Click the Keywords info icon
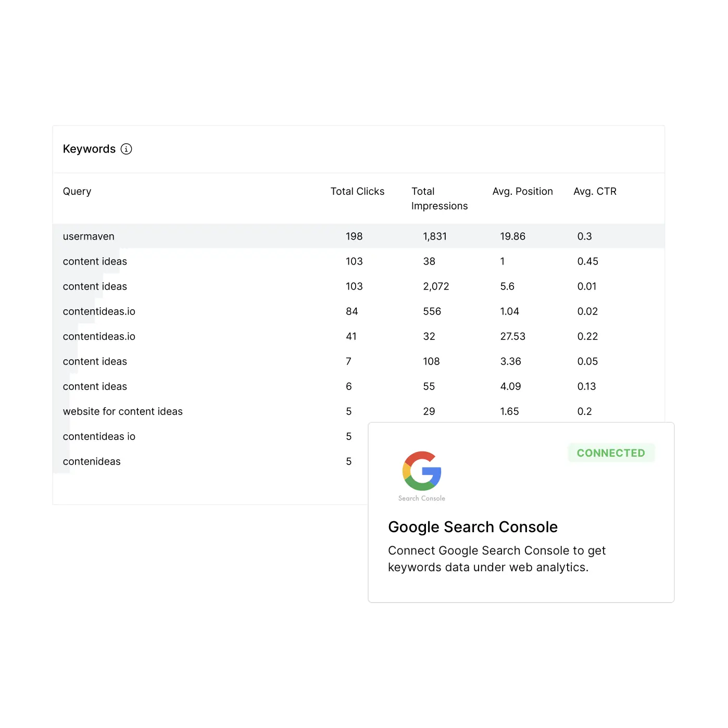The height and width of the screenshot is (728, 728). pos(126,149)
